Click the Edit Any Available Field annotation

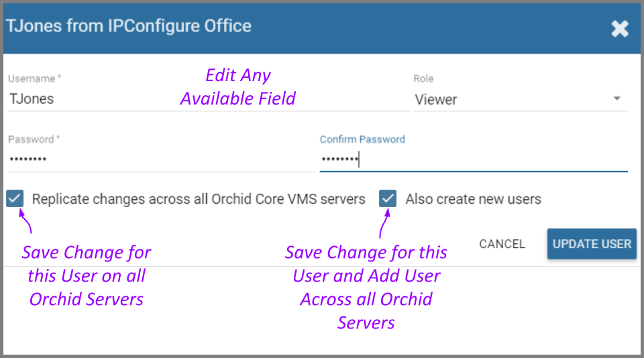pos(238,86)
